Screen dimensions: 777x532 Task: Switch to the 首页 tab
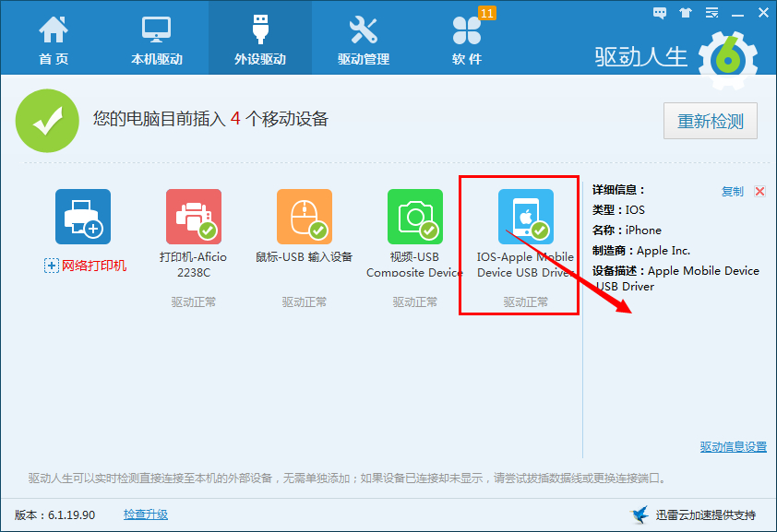(x=53, y=37)
